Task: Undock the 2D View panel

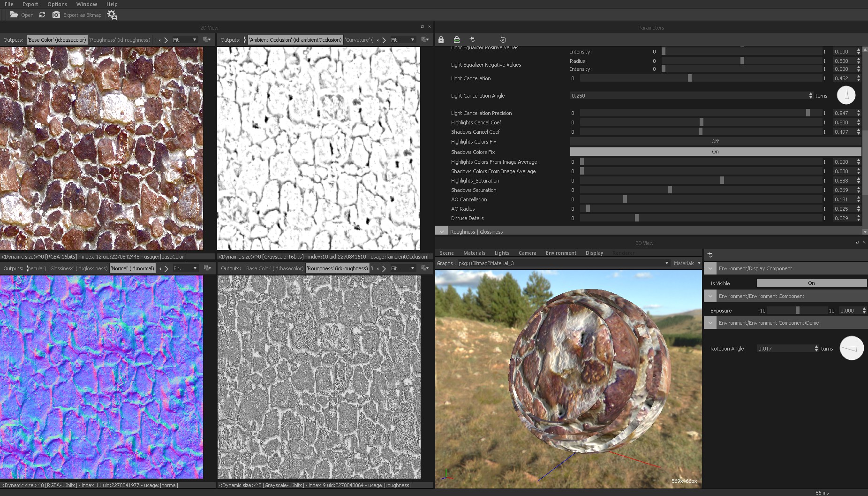Action: (423, 27)
